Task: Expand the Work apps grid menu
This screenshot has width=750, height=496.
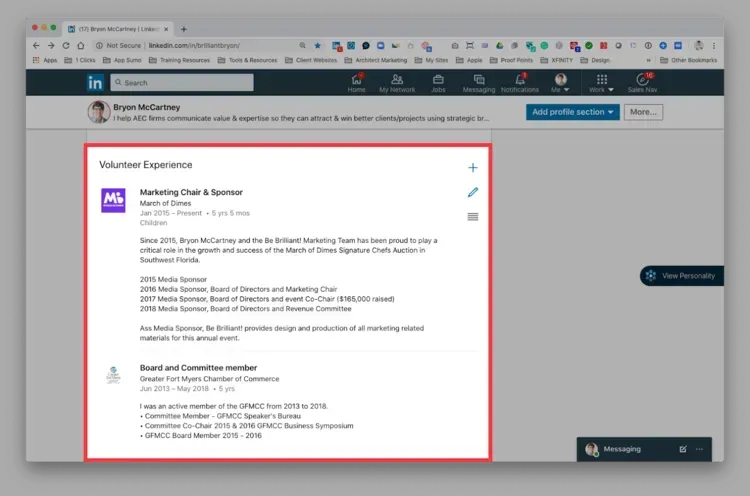Action: pos(601,83)
